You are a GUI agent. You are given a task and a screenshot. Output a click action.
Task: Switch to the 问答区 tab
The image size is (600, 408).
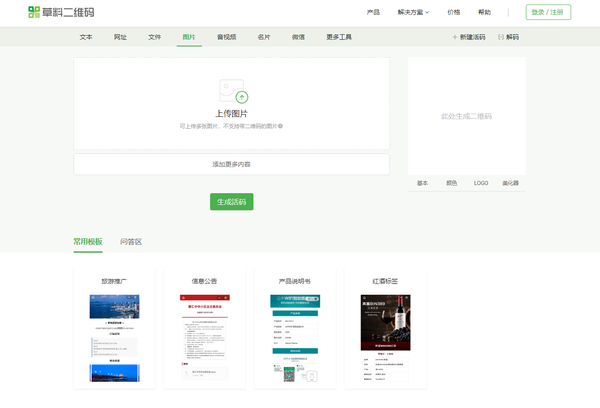tap(131, 242)
